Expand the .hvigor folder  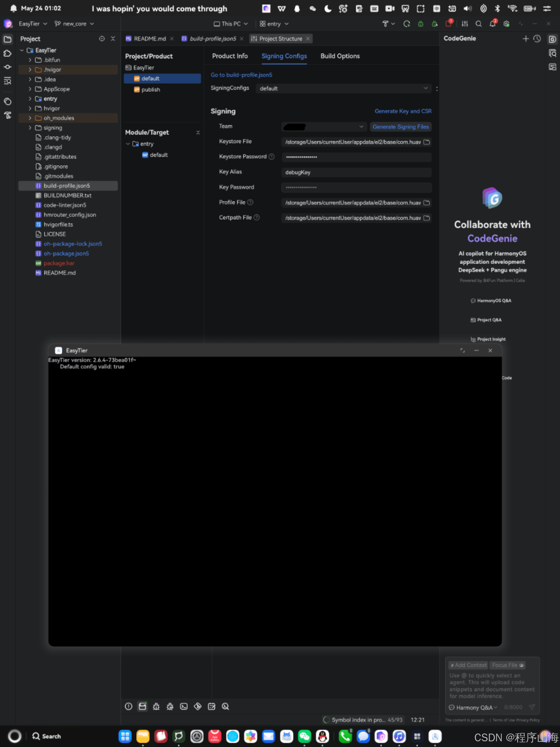[30, 70]
